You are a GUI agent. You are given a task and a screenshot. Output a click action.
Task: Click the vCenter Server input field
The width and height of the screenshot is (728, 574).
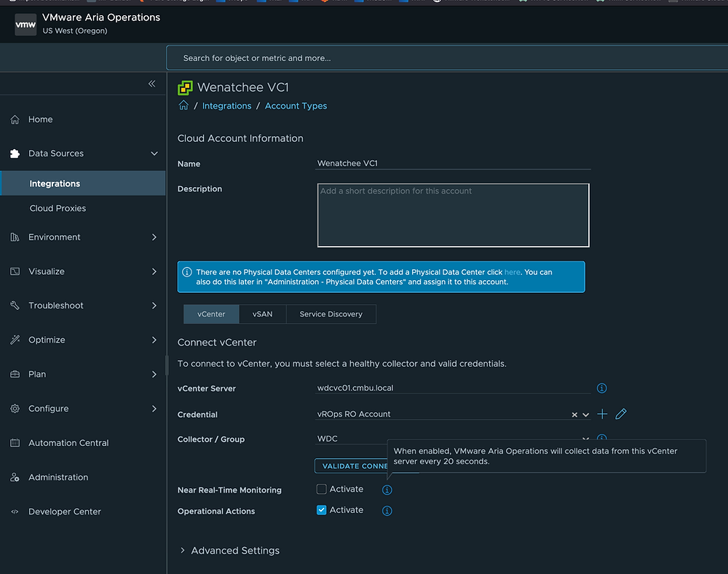click(x=453, y=388)
